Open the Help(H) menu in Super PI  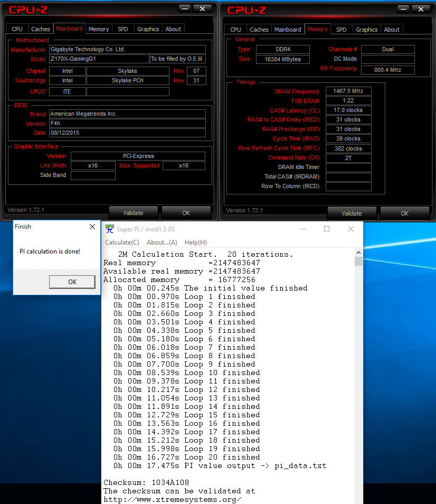tap(195, 242)
